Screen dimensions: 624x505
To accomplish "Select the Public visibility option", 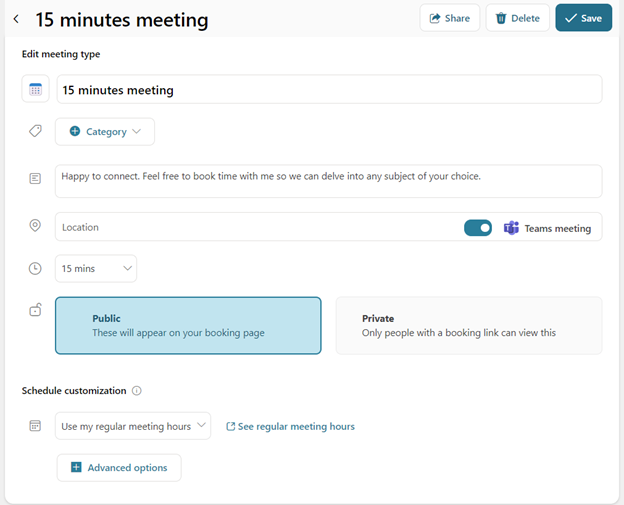I will click(x=188, y=326).
